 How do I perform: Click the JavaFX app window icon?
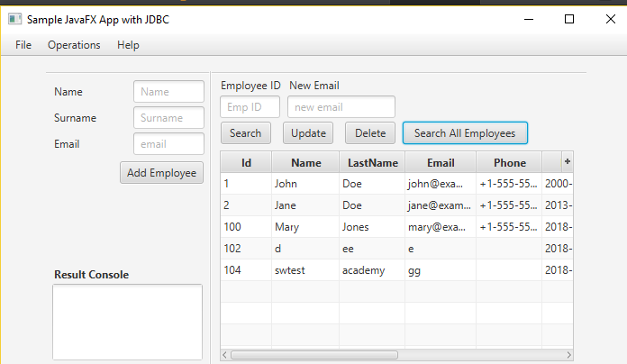coord(14,19)
